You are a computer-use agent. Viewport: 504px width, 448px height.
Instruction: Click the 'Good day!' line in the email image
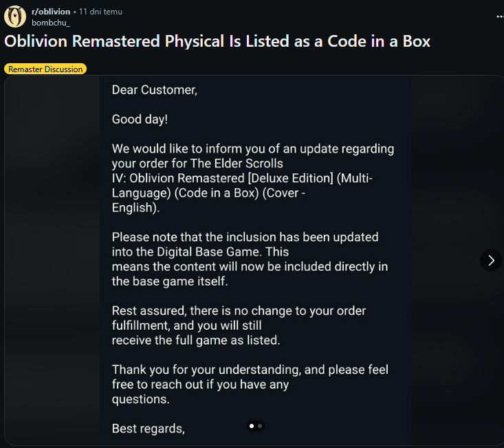click(140, 120)
